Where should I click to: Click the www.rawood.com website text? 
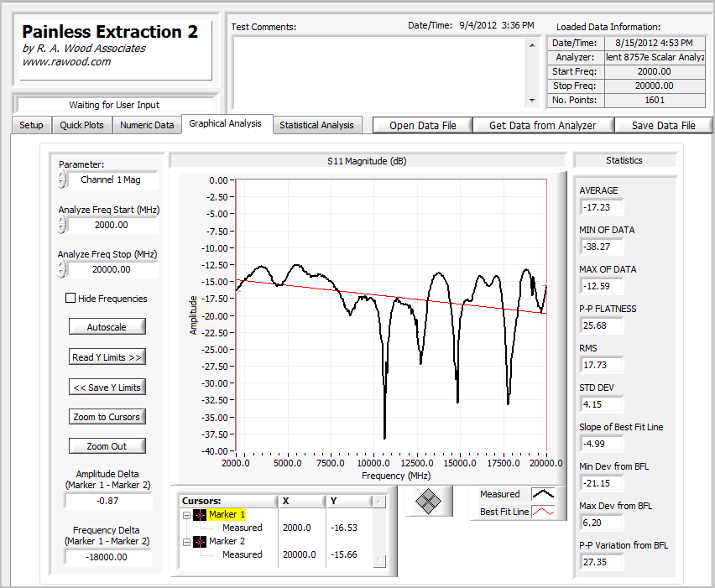[66, 62]
